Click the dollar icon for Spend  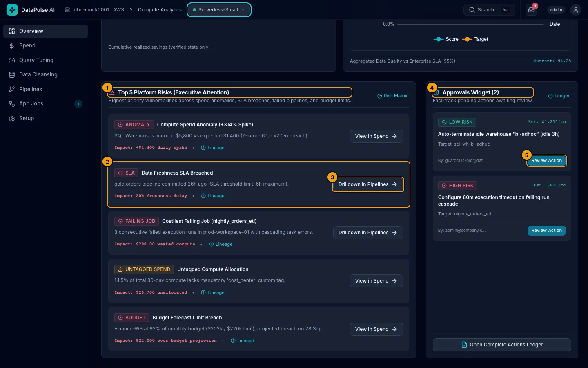(x=12, y=46)
